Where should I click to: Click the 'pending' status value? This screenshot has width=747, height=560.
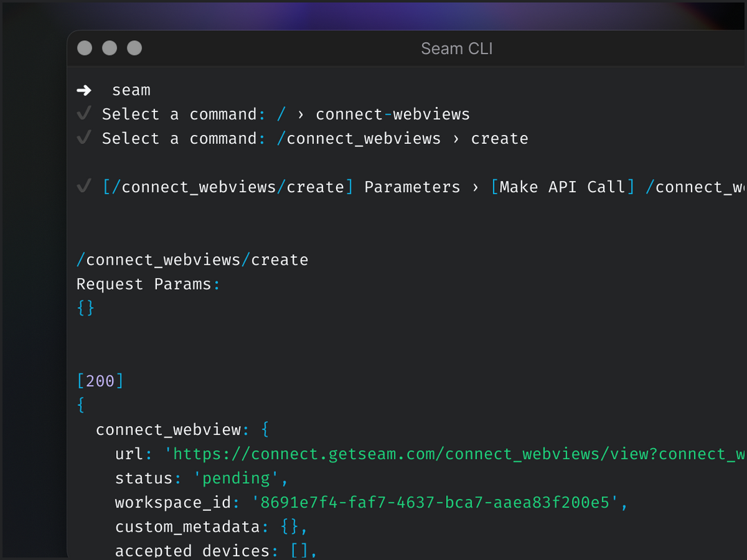237,478
